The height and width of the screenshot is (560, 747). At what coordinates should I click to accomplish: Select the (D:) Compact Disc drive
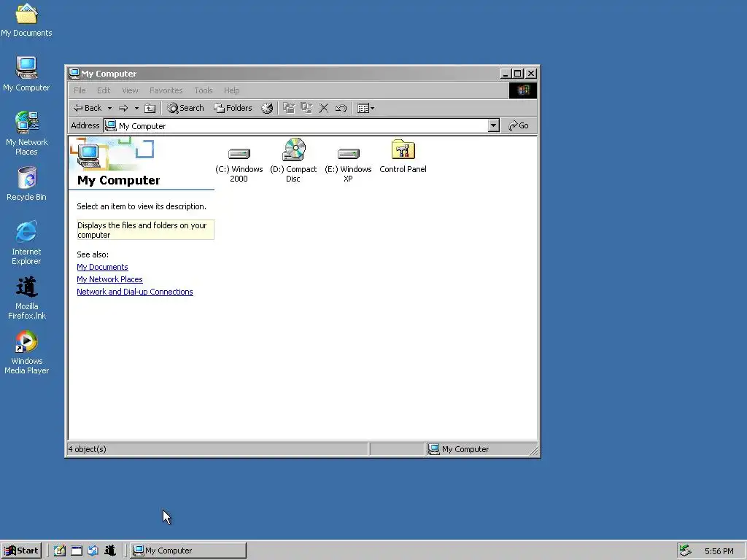point(293,160)
